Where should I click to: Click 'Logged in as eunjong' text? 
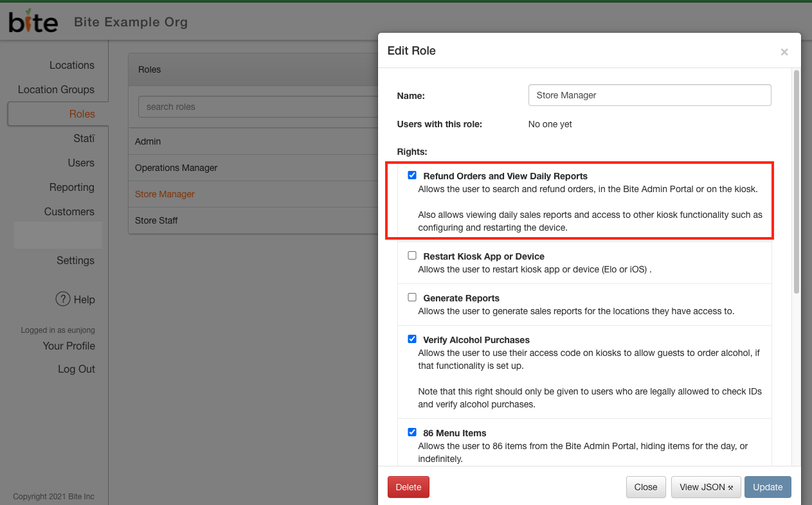point(58,330)
